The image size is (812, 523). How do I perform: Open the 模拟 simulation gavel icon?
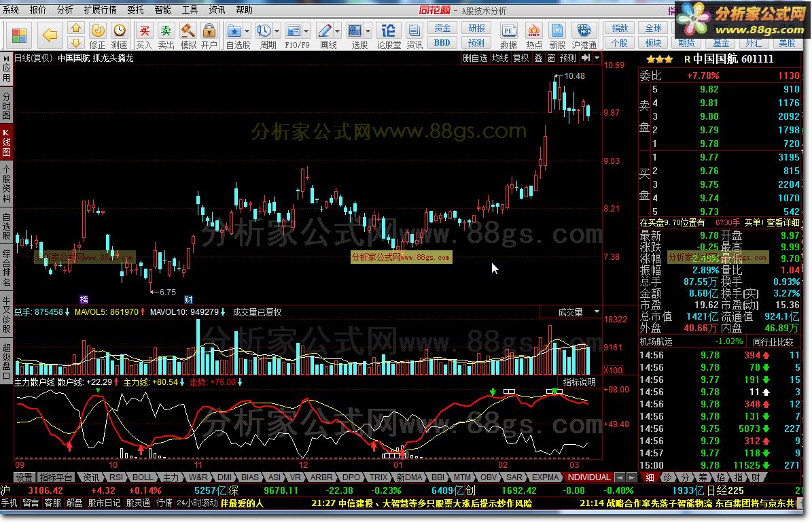(x=188, y=36)
